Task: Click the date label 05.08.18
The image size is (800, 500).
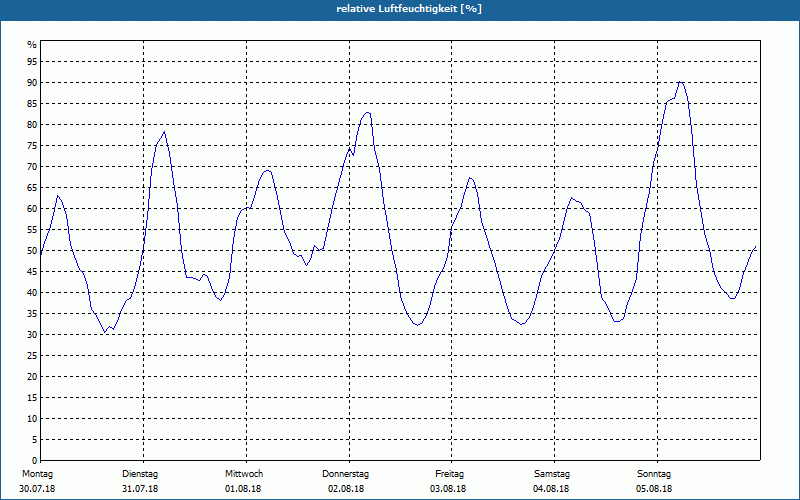Action: 654,489
